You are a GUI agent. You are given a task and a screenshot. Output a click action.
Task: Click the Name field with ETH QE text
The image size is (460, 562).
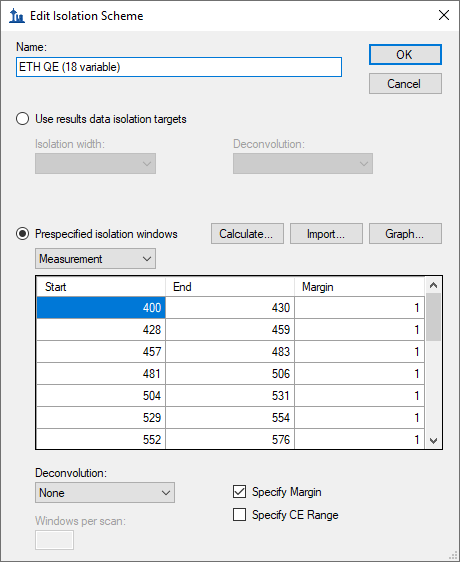point(179,67)
